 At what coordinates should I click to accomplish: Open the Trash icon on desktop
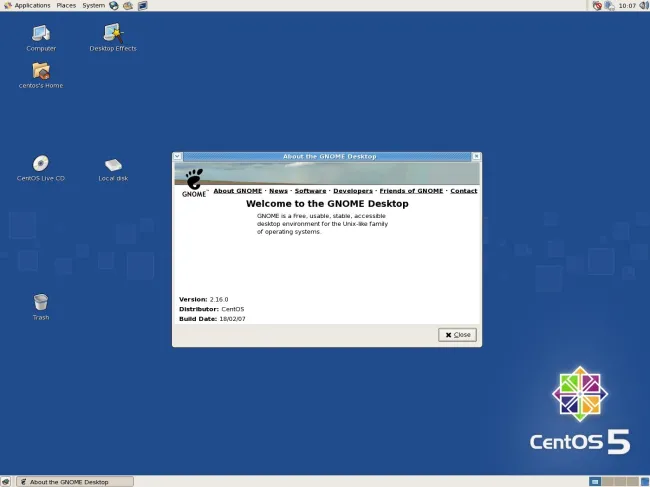(41, 307)
